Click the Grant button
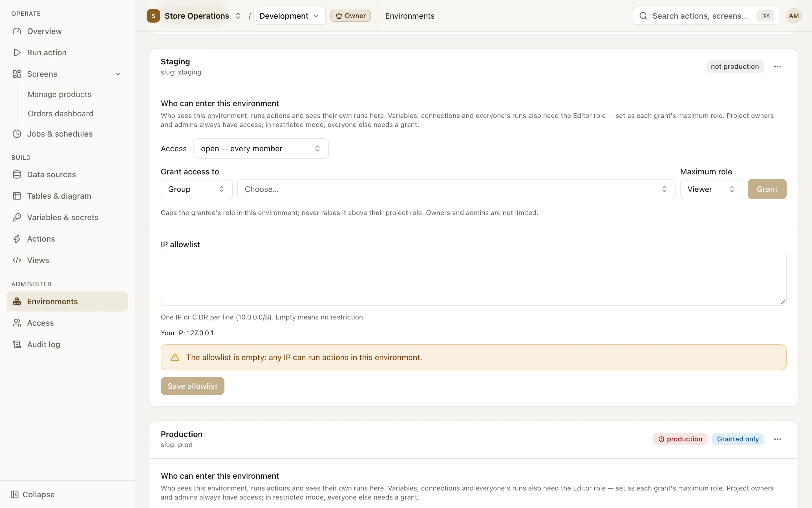The width and height of the screenshot is (812, 508). point(767,189)
